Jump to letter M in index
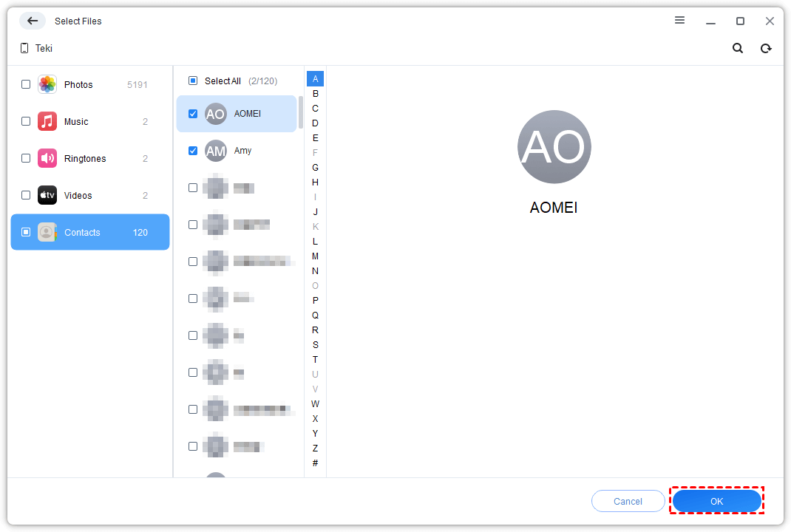Screen dimensions: 791x532 (x=315, y=256)
